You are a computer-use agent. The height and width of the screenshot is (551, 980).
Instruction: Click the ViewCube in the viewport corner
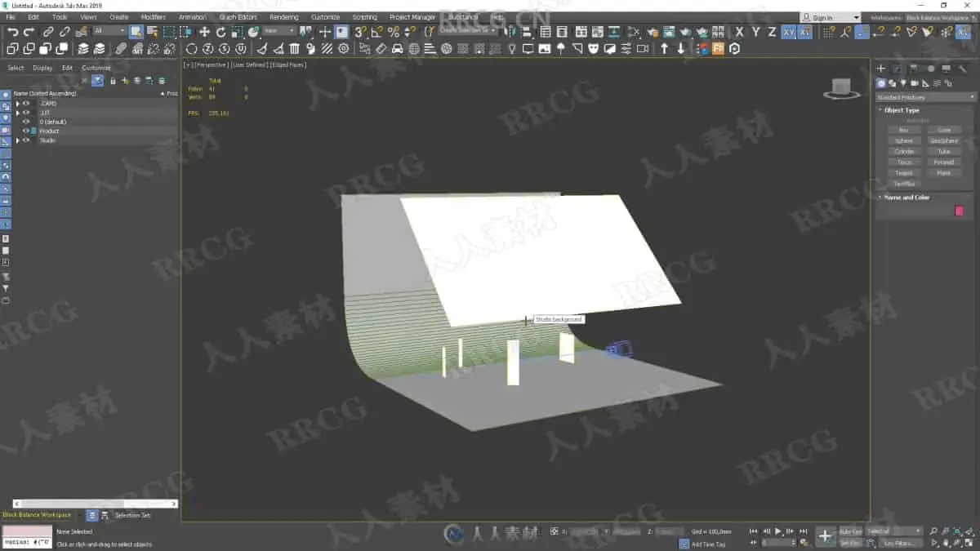tap(841, 87)
